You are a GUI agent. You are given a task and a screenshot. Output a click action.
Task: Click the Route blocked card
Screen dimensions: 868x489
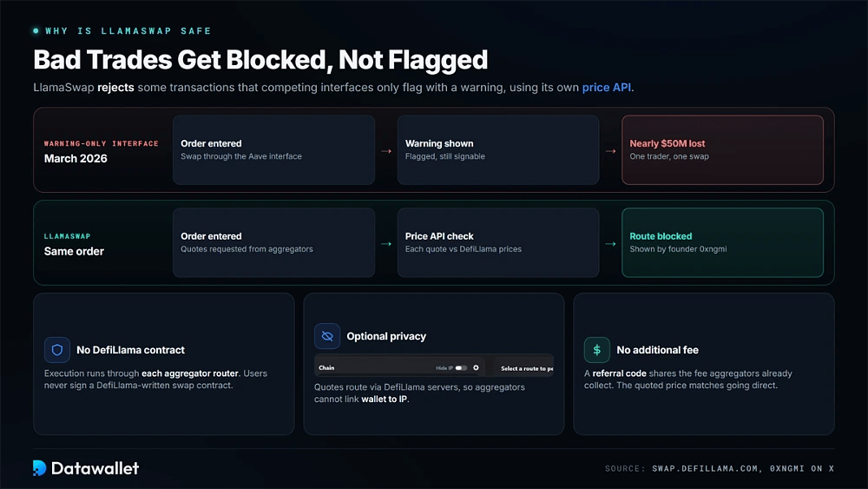click(722, 242)
